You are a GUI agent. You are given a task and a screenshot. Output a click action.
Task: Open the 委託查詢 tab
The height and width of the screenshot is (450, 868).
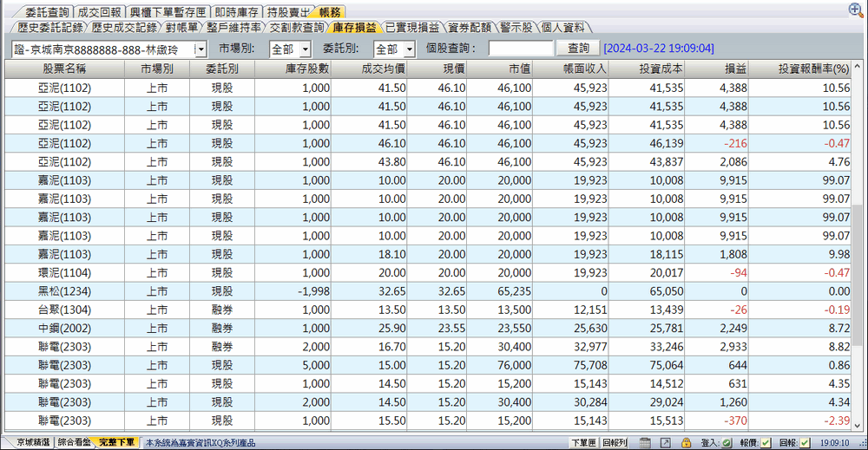tap(47, 12)
